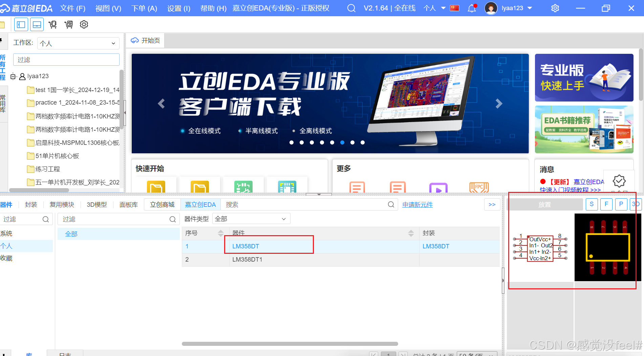Screen dimensions: 644x356
Task: Select the LM358DT component row
Action: [341, 246]
